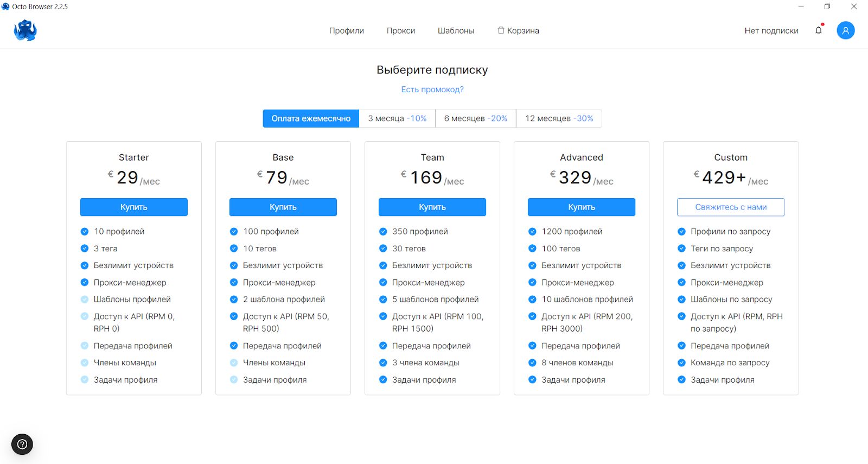Screen dimensions: 868x464
Task: Click the Advanced plan title
Action: coord(582,157)
